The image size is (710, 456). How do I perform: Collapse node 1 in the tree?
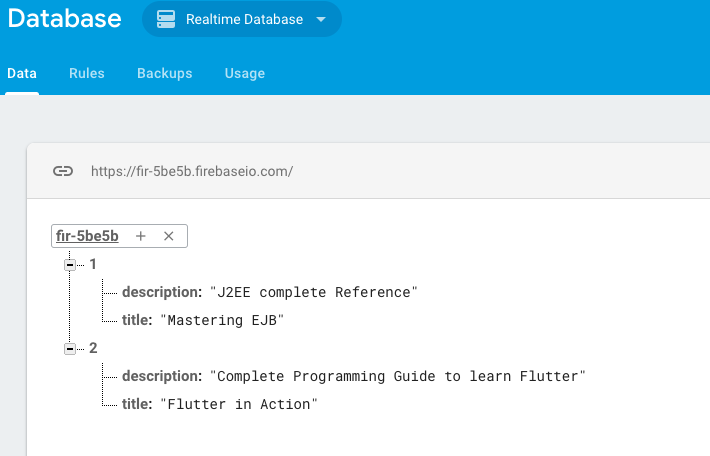point(70,264)
